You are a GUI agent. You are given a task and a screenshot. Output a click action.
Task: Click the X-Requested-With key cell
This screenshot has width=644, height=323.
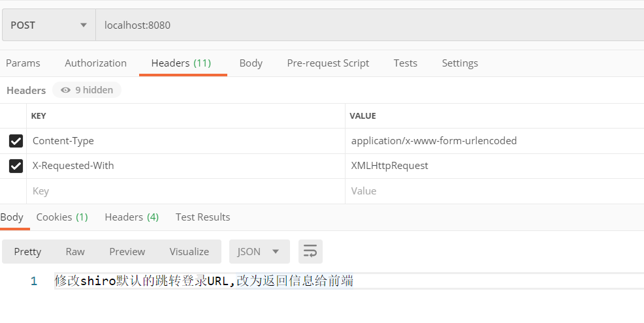[x=185, y=166]
